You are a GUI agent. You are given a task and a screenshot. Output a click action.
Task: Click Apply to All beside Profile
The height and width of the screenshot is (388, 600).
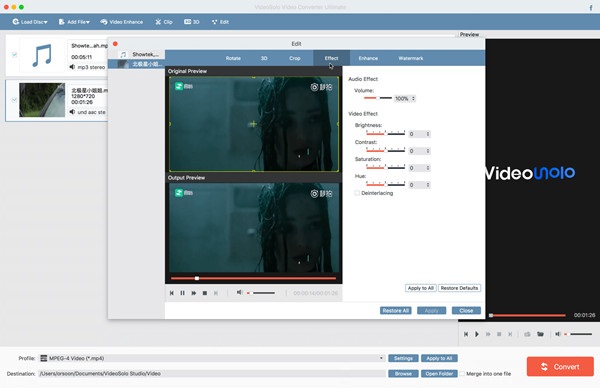[x=439, y=358]
